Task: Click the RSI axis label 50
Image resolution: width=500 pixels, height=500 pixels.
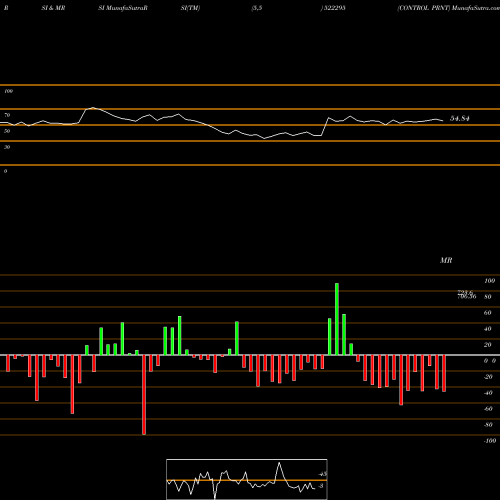Action: [7, 131]
